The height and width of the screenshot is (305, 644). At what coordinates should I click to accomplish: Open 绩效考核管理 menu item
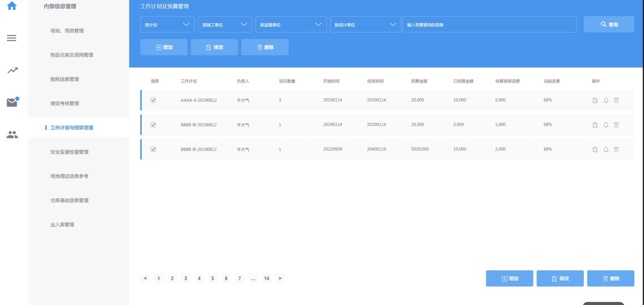tap(65, 103)
